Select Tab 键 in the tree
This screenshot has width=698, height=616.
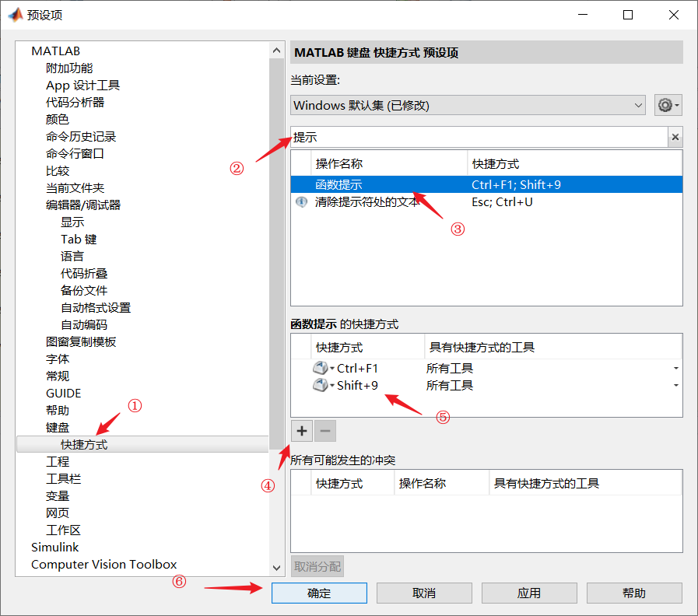pyautogui.click(x=79, y=239)
